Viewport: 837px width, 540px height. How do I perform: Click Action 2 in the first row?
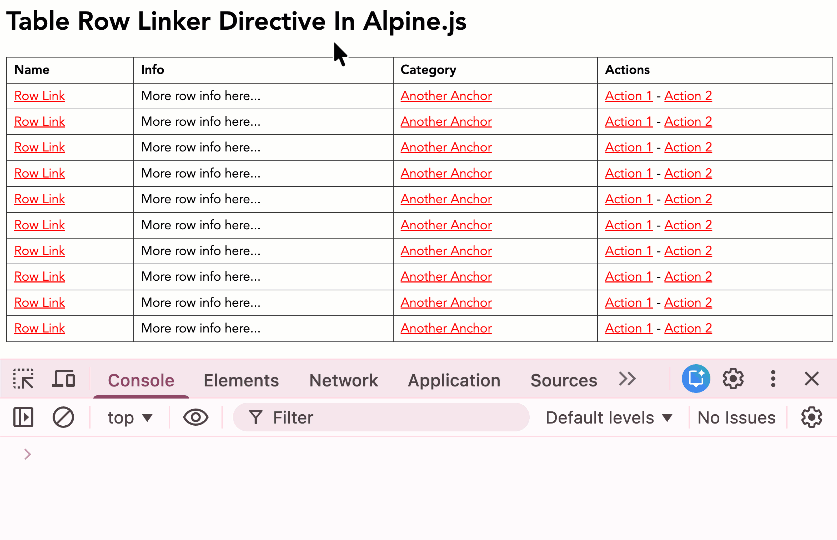(x=688, y=96)
